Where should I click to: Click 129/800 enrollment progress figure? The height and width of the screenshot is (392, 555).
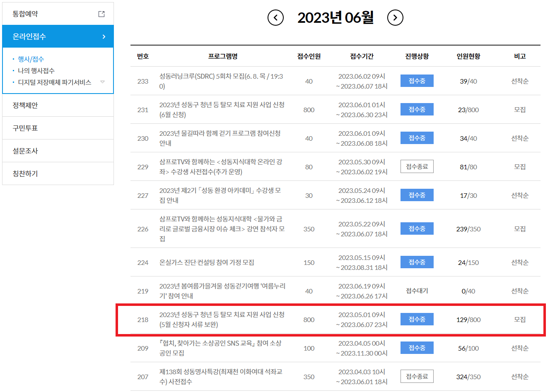[x=468, y=319]
